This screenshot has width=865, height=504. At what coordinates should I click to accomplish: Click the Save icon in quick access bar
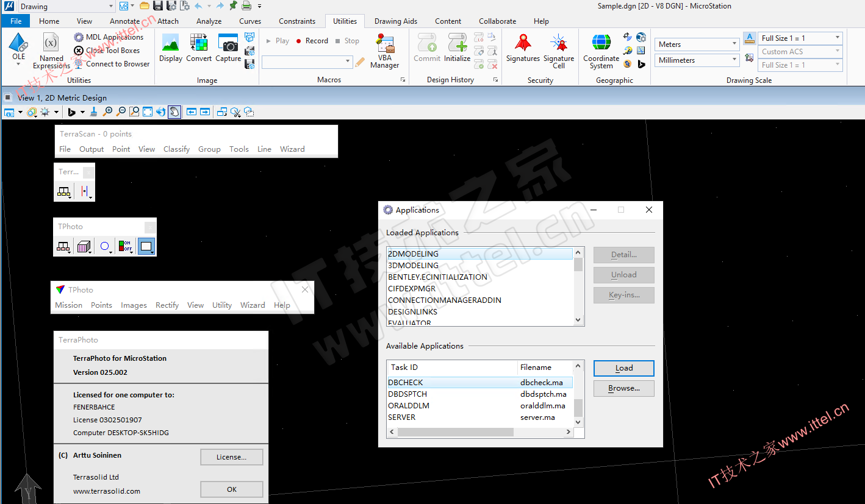158,6
